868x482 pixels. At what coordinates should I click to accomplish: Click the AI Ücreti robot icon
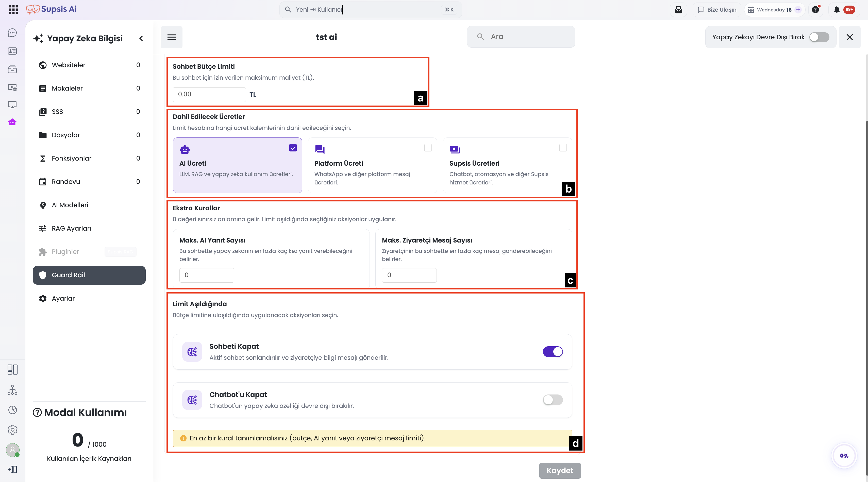(185, 149)
